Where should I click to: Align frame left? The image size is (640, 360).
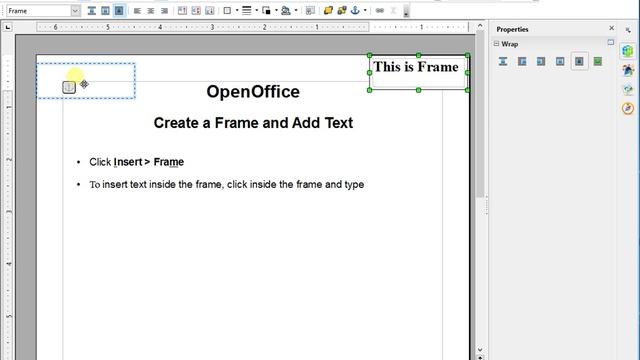click(x=137, y=11)
